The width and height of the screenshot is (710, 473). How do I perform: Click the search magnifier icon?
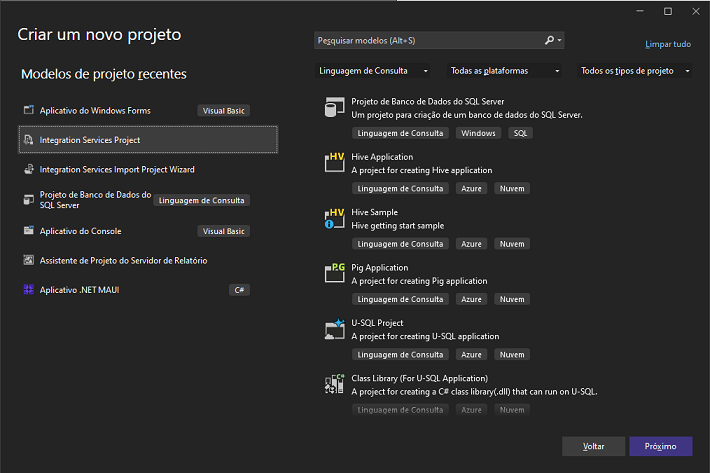click(x=549, y=40)
